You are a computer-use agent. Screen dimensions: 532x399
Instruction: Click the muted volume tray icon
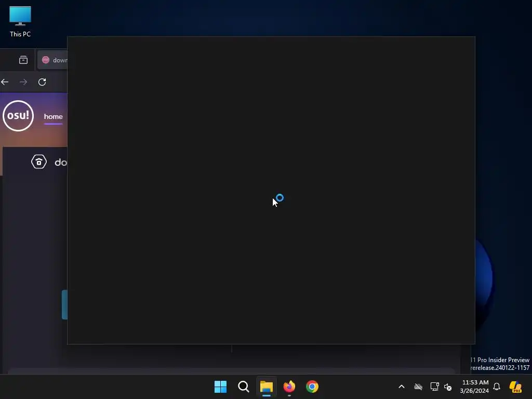[x=448, y=387]
